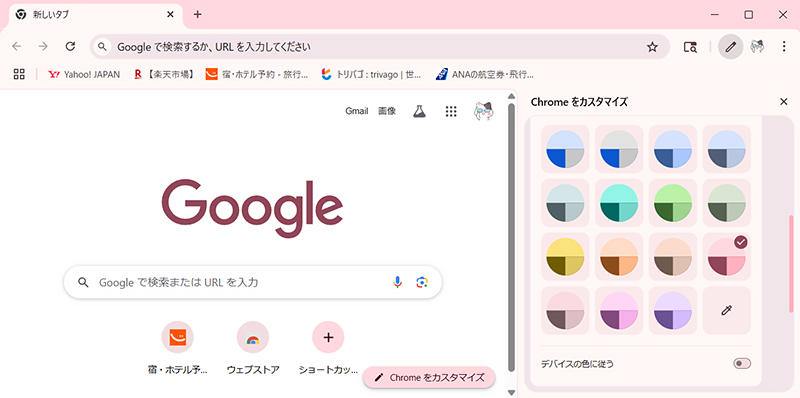
Task: Pick a custom color with the eyedropper
Action: pyautogui.click(x=727, y=310)
